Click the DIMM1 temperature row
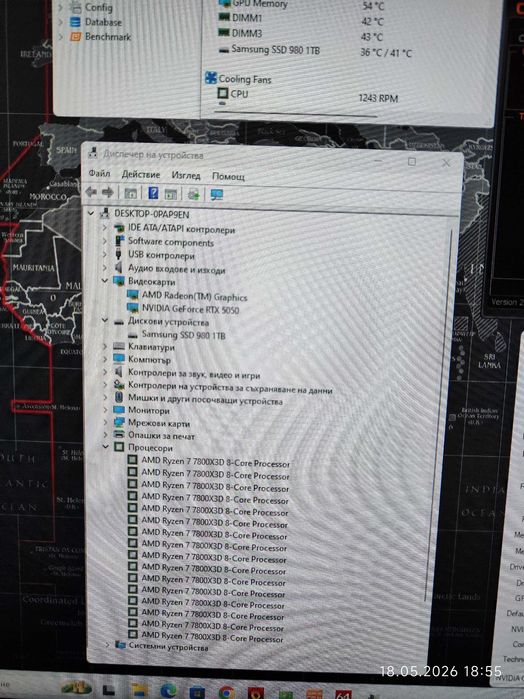Viewport: 524px width, 699px height. [300, 19]
